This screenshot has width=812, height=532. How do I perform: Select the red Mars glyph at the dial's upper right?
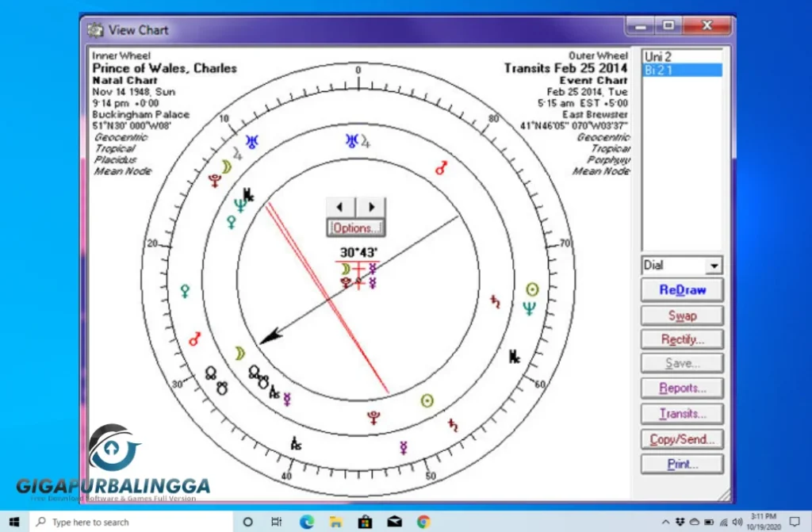click(x=442, y=167)
